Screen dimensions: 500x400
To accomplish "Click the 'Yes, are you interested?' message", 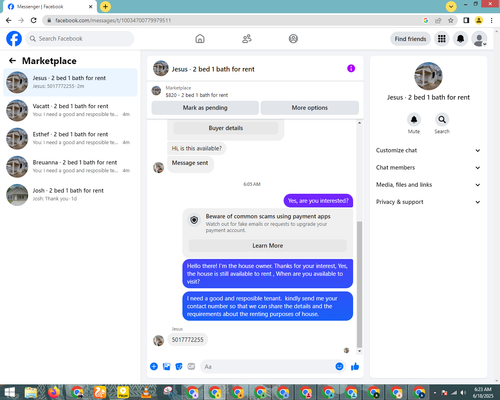I will (318, 201).
